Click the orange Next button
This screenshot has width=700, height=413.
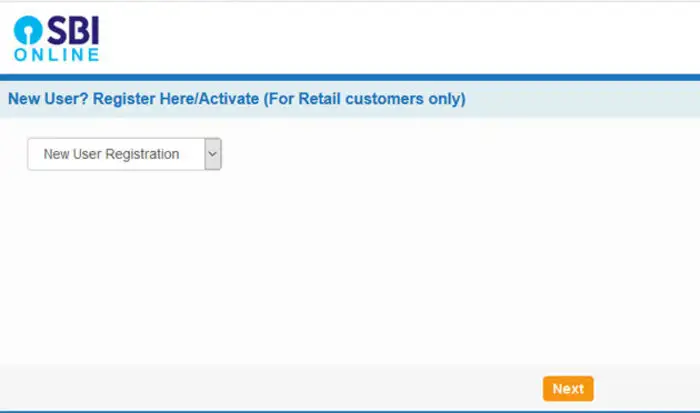point(568,389)
